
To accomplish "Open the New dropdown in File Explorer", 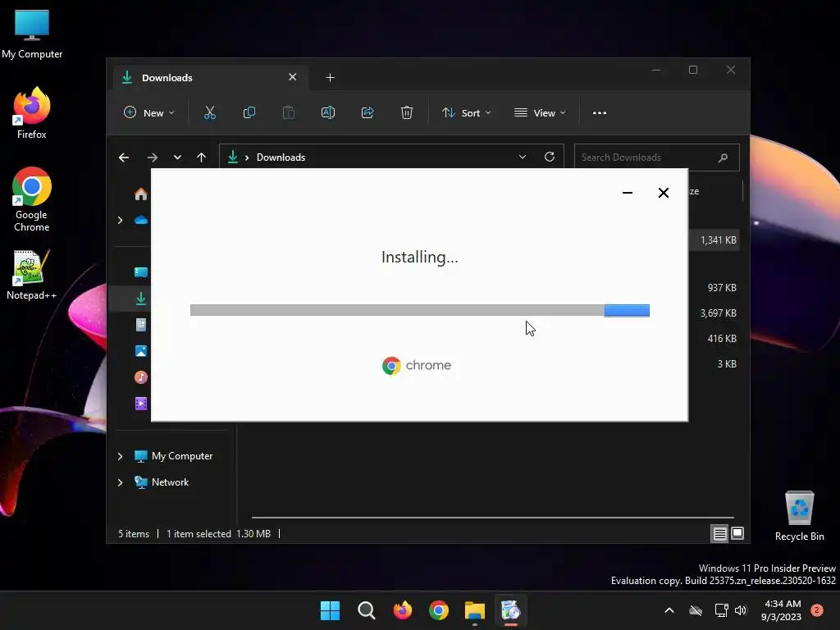I will 149,113.
